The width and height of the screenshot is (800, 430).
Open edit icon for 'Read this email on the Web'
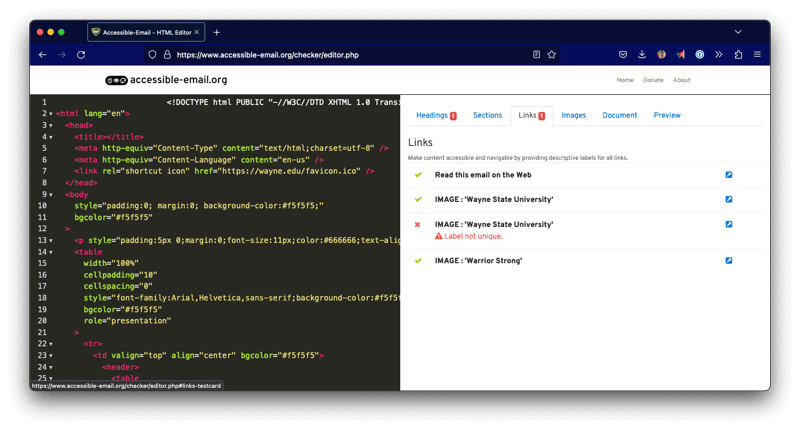pos(728,175)
